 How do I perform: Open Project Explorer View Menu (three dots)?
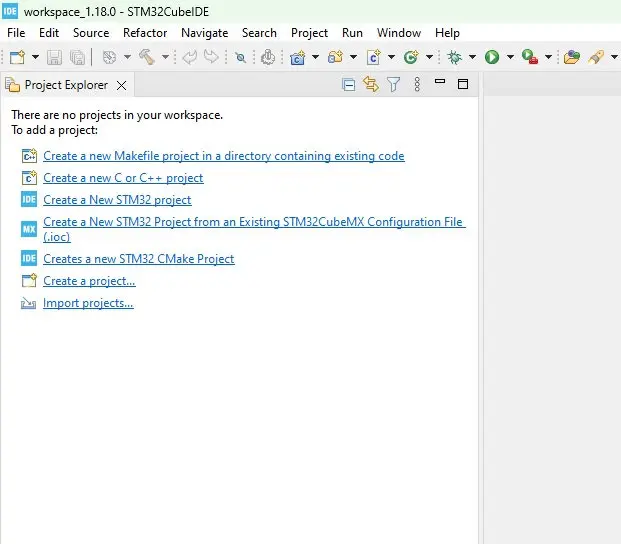(x=417, y=85)
